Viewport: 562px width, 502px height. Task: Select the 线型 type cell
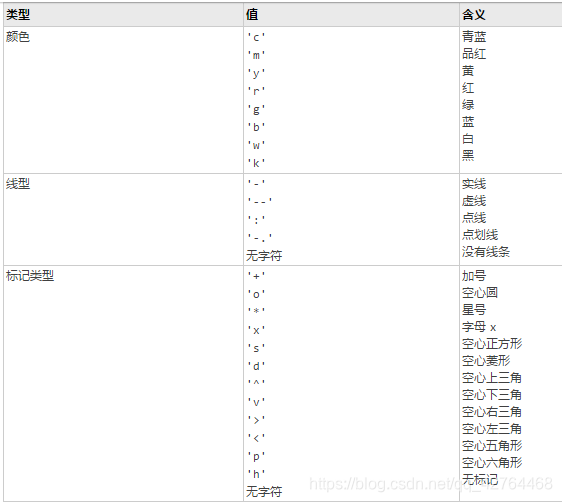tap(123, 220)
